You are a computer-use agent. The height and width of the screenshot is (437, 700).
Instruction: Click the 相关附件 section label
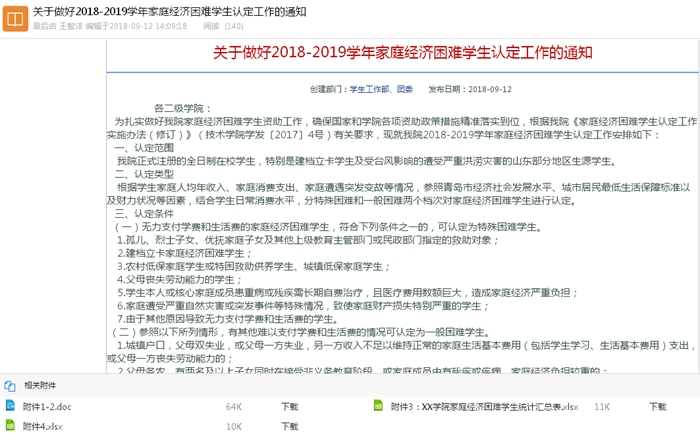40,386
